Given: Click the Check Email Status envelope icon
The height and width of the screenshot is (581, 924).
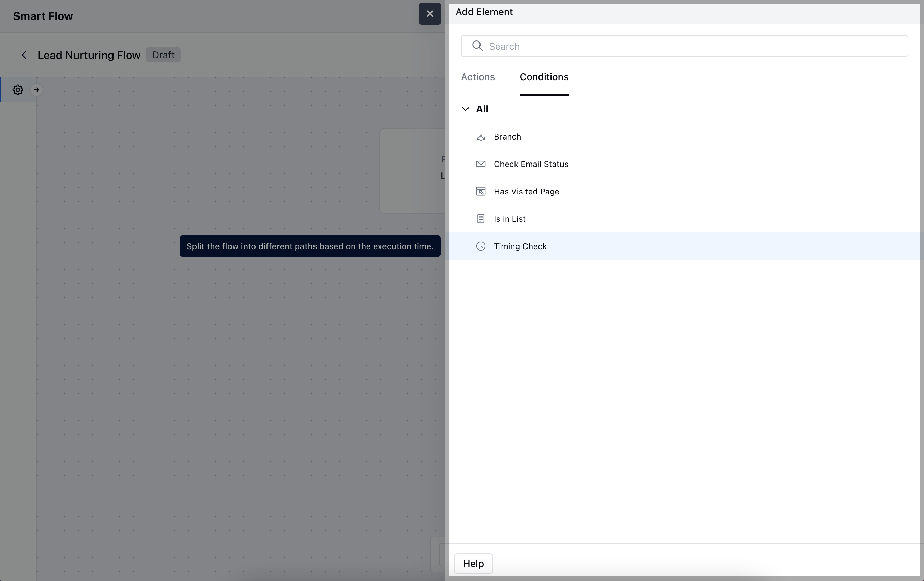Looking at the screenshot, I should pos(481,164).
